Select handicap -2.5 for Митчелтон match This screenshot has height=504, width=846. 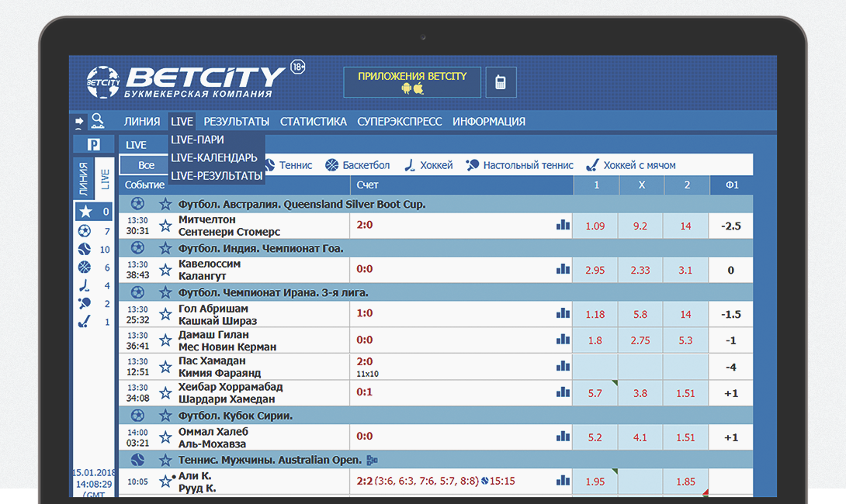coord(731,226)
